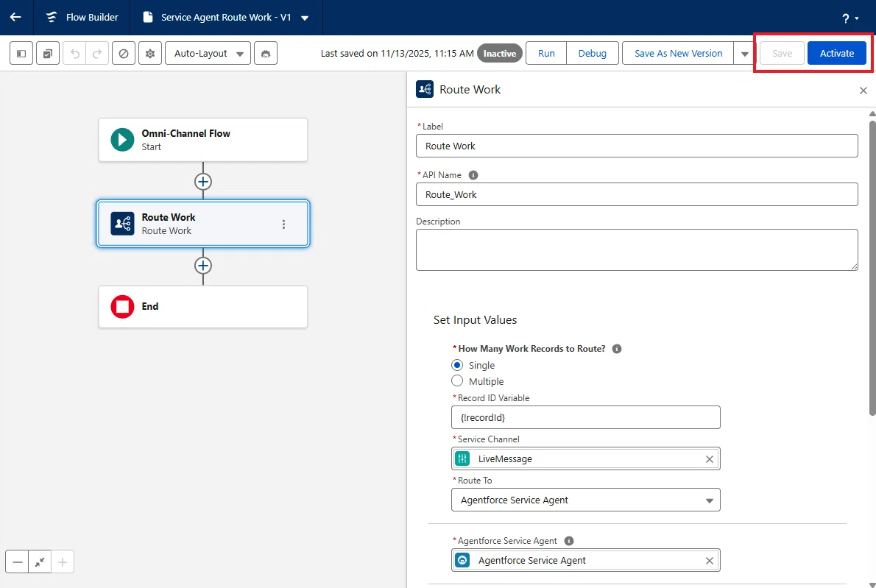Click the Einstein assistant icon in toolbar
This screenshot has height=588, width=876.
coord(266,54)
